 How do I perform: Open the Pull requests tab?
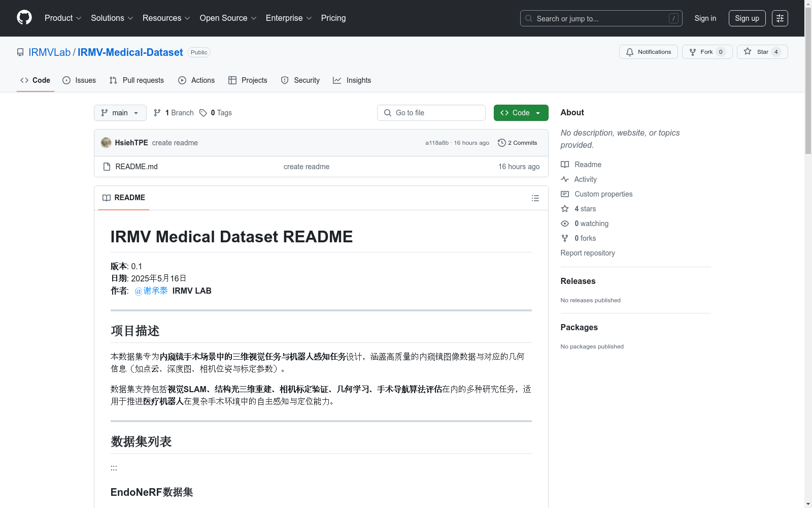pos(137,80)
